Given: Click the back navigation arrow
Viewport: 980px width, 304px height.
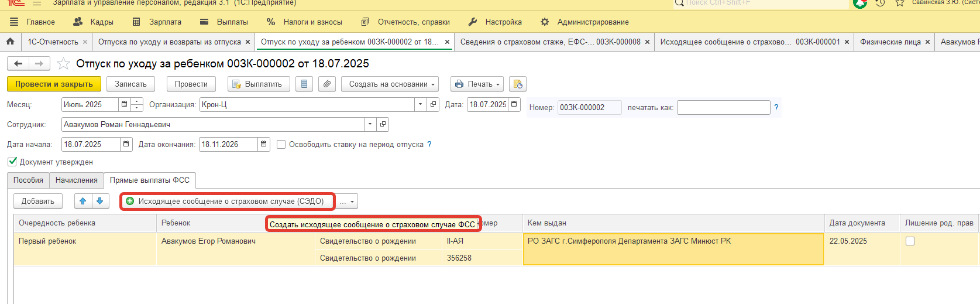Looking at the screenshot, I should pyautogui.click(x=18, y=63).
